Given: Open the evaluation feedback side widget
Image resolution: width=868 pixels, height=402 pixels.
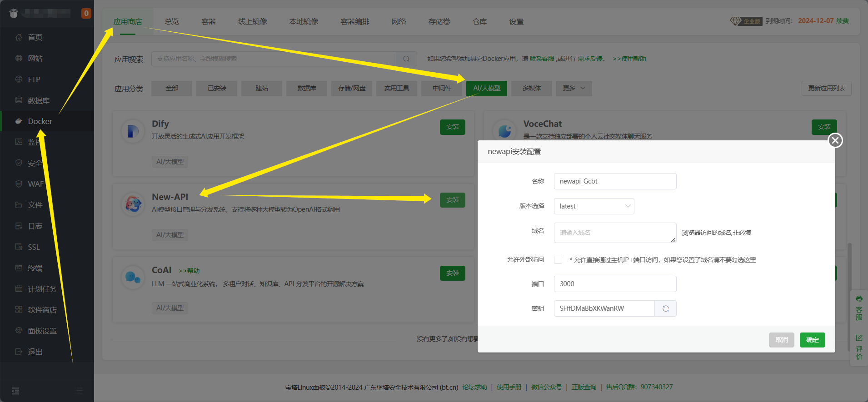Looking at the screenshot, I should click(x=859, y=347).
